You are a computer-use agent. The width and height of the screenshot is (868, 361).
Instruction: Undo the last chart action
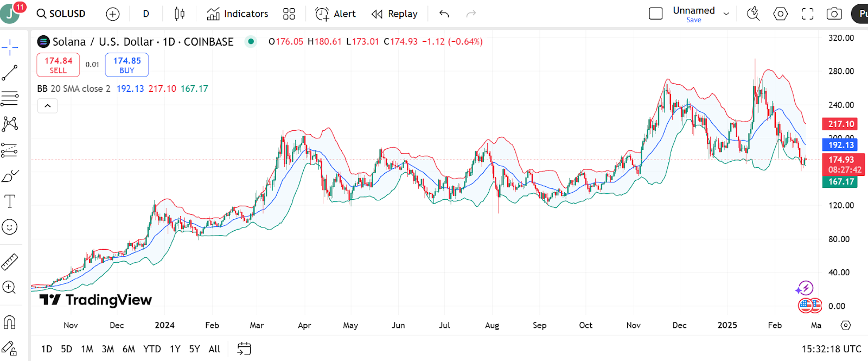[x=444, y=14]
